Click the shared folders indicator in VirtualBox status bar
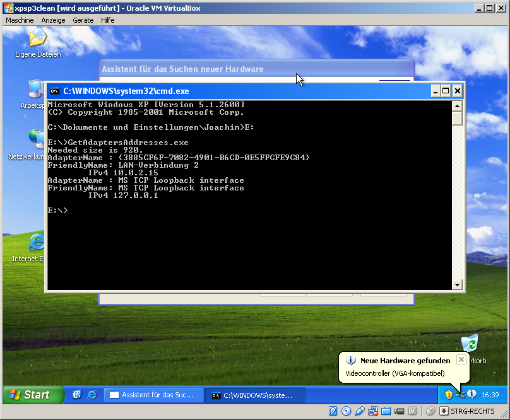This screenshot has width=510, height=420. coord(386,411)
